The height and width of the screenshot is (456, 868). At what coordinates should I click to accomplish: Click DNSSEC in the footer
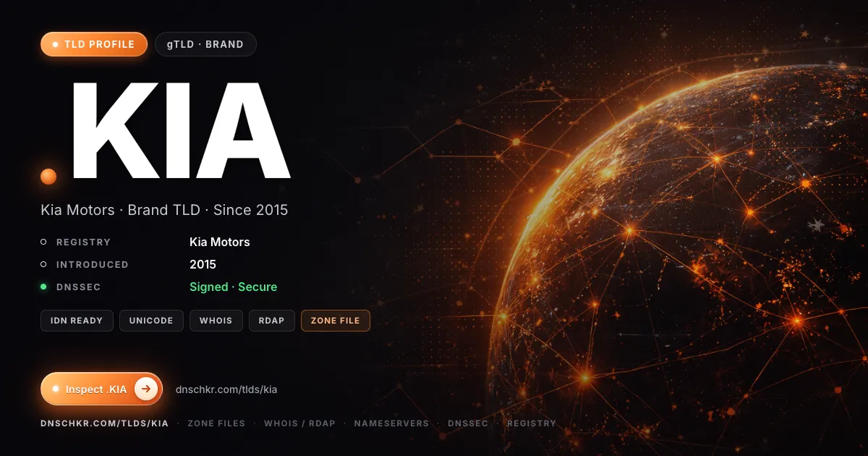pyautogui.click(x=468, y=423)
